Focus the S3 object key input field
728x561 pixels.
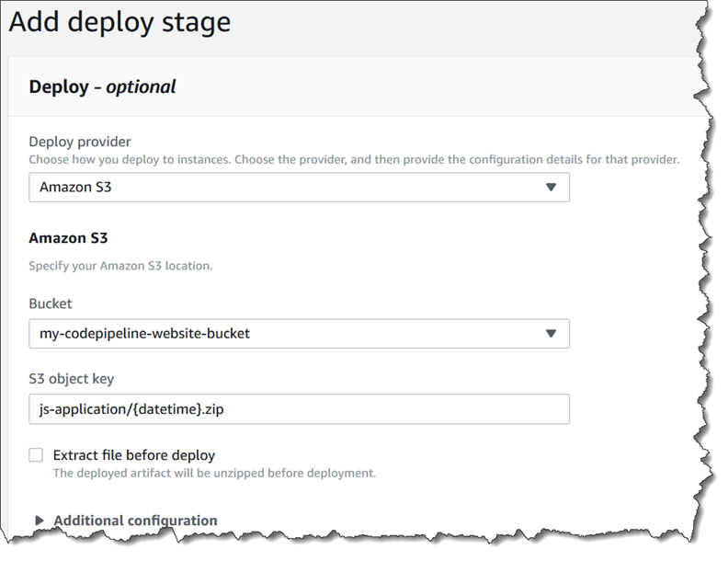point(299,409)
